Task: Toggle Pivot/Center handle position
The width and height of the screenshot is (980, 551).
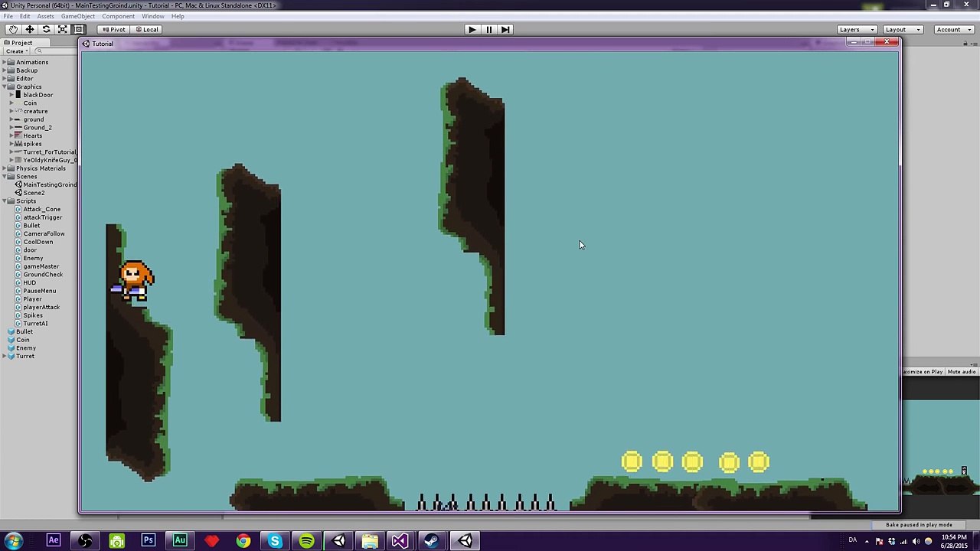Action: pos(114,29)
